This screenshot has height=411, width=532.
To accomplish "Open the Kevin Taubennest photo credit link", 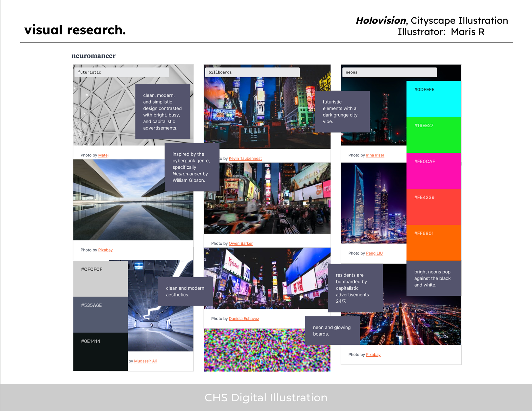I will click(245, 159).
